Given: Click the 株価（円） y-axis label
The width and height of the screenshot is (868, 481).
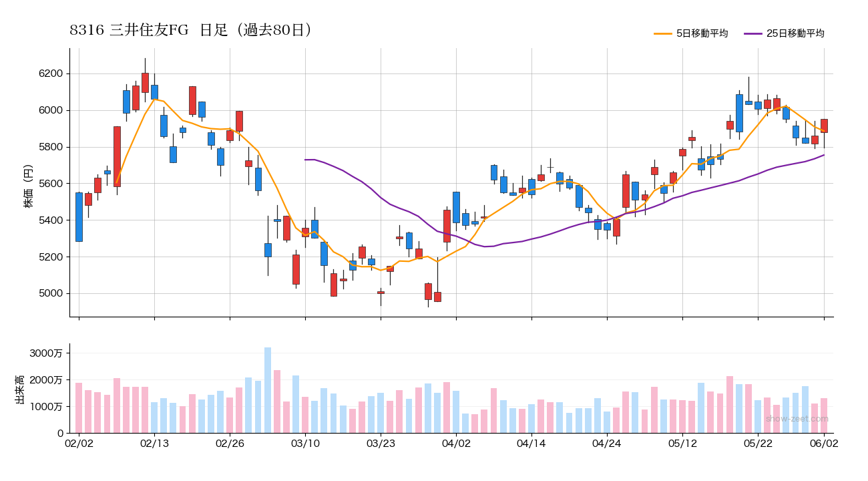Looking at the screenshot, I should point(28,183).
